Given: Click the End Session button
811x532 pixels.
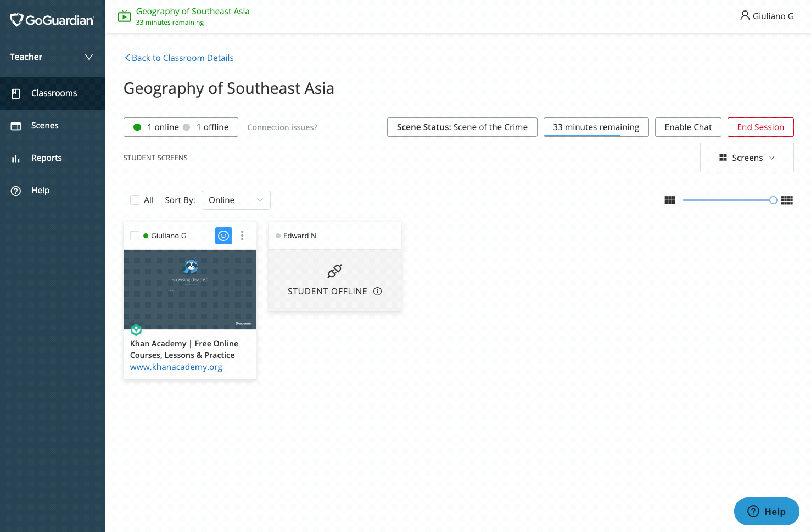Looking at the screenshot, I should pyautogui.click(x=760, y=127).
